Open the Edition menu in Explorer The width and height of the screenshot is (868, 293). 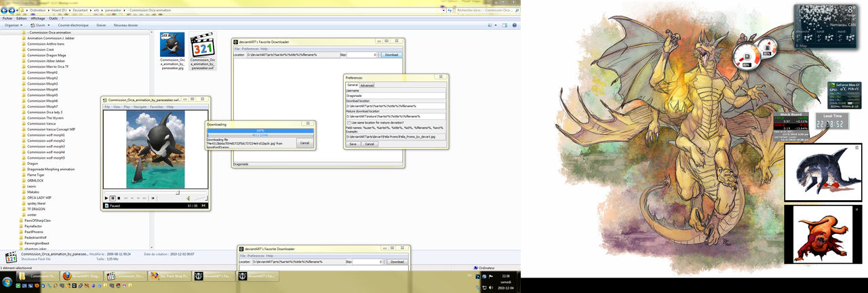(x=22, y=18)
